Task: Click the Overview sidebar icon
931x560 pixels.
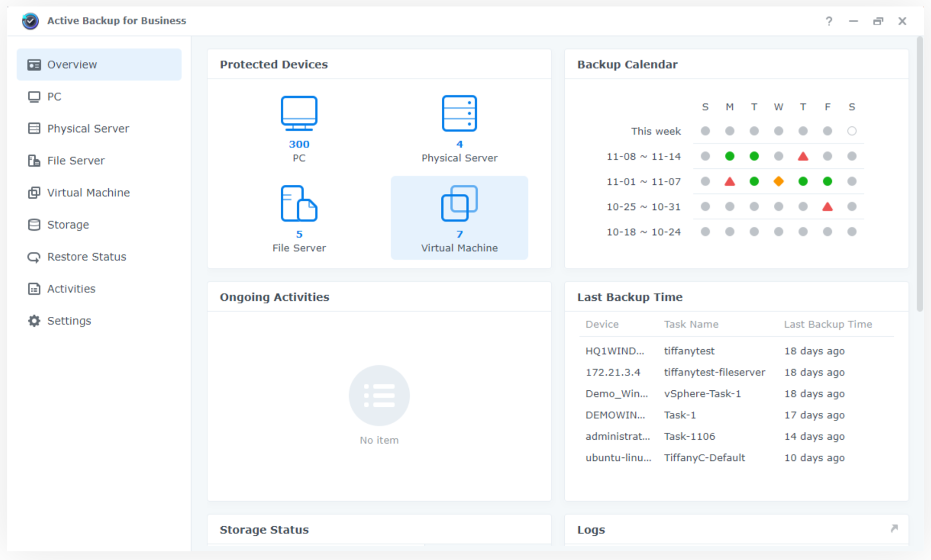Action: (34, 64)
